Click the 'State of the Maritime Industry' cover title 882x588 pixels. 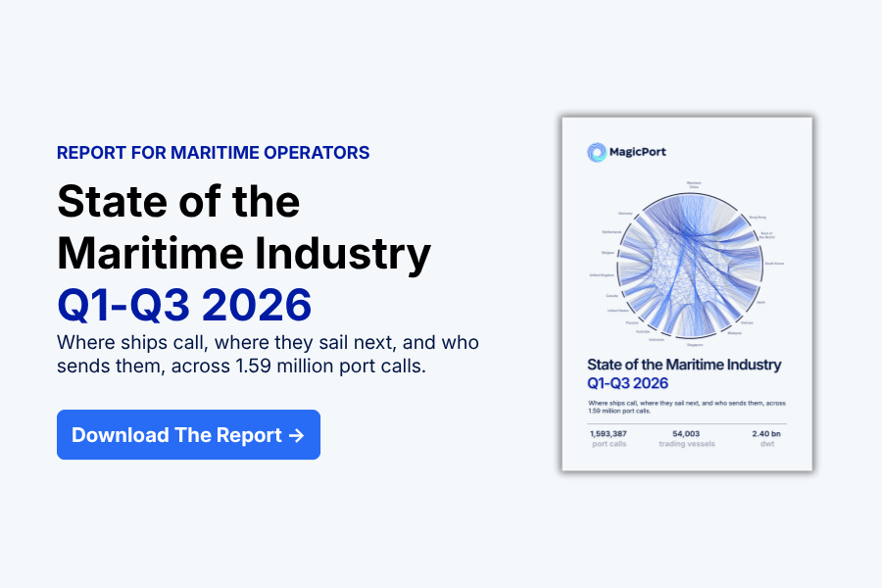click(684, 365)
